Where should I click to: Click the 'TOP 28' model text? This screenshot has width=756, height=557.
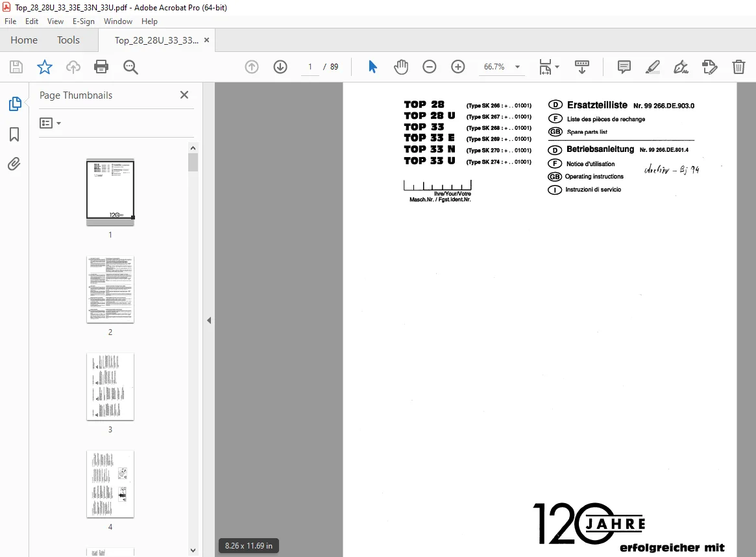(x=424, y=104)
